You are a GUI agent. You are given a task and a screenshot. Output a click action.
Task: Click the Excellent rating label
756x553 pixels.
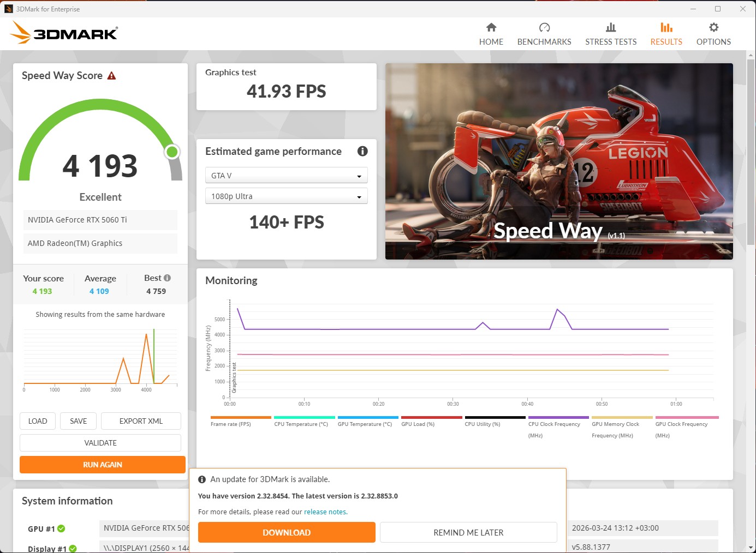(100, 197)
